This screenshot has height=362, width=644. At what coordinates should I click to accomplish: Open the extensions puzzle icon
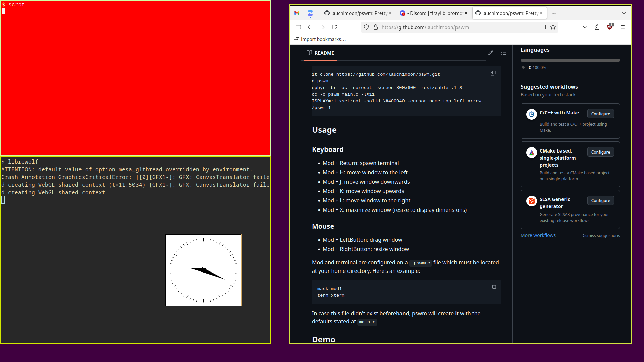597,27
